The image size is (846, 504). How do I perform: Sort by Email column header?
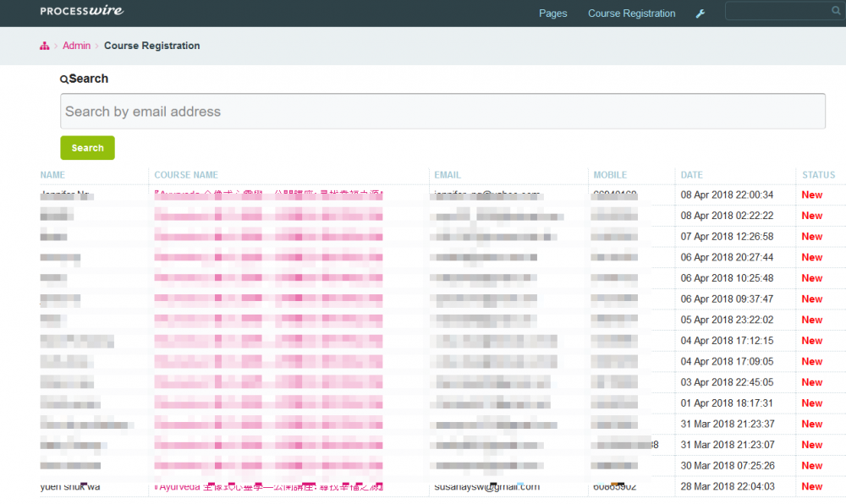coord(447,175)
